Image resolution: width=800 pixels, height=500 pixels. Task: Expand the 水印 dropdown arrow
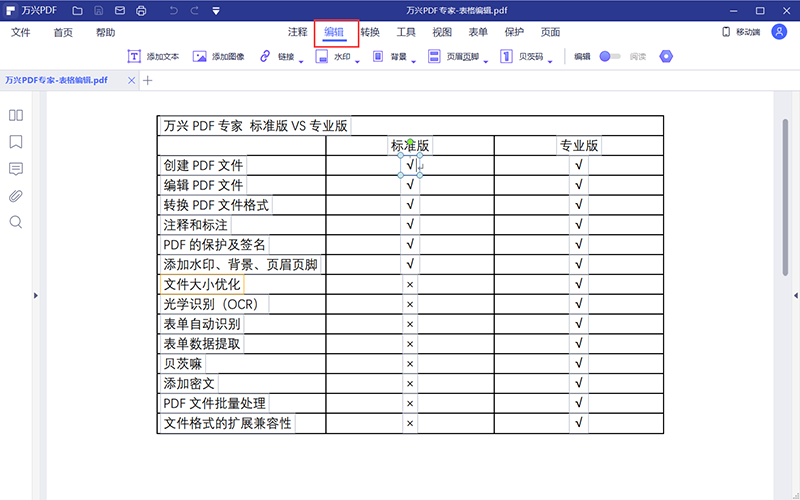point(357,62)
